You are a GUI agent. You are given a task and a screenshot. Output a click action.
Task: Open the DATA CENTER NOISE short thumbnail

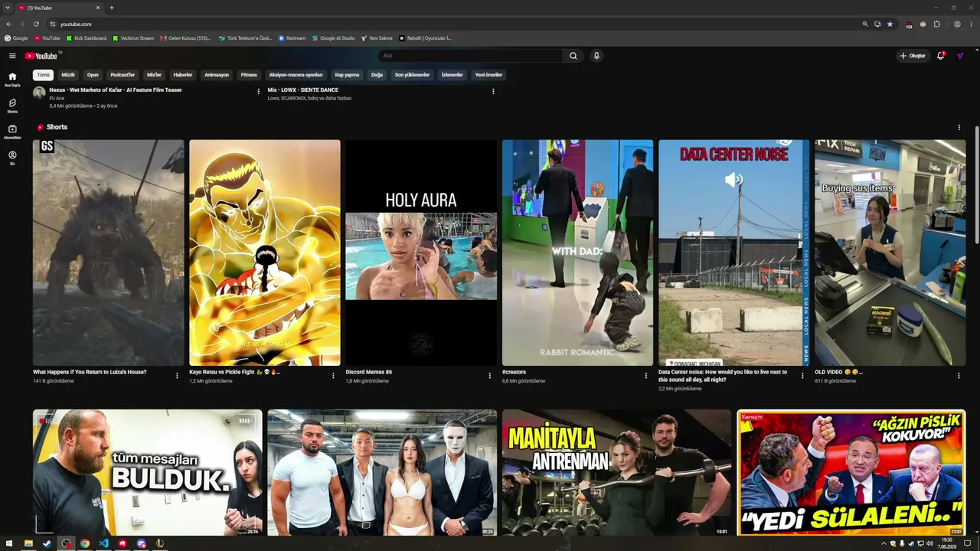coord(733,253)
